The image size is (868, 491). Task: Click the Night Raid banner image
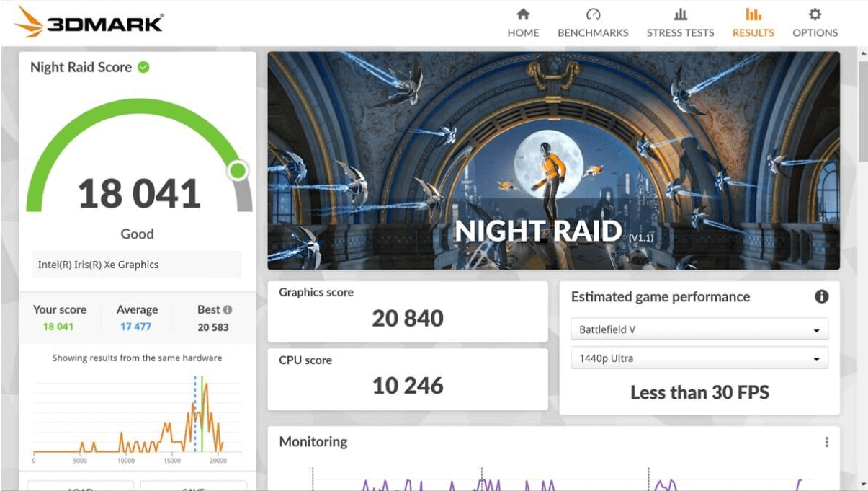point(553,160)
